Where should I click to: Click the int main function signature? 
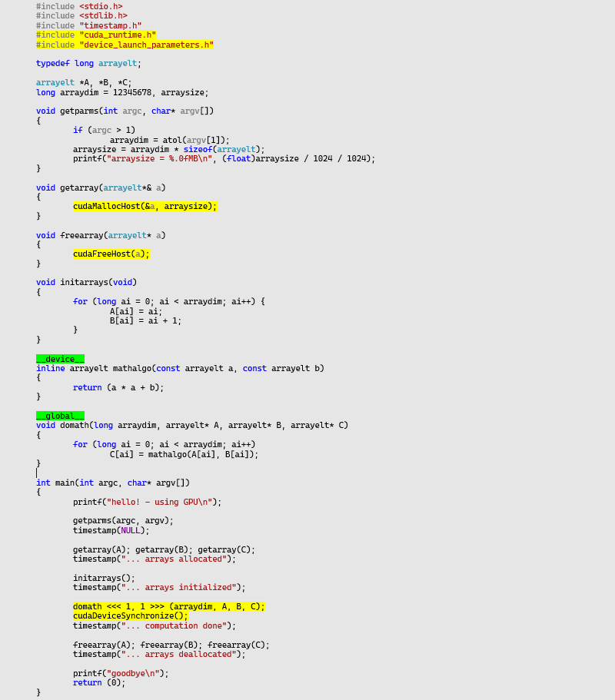(x=113, y=483)
